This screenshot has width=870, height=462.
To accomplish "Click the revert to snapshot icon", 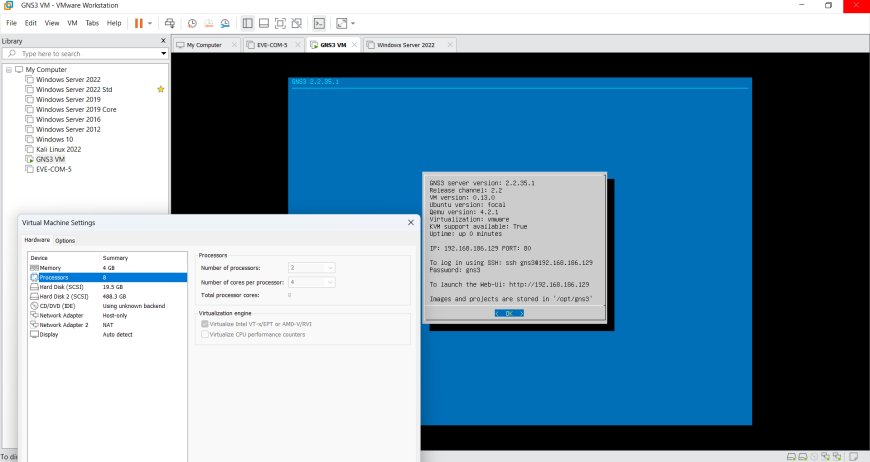I will [209, 23].
